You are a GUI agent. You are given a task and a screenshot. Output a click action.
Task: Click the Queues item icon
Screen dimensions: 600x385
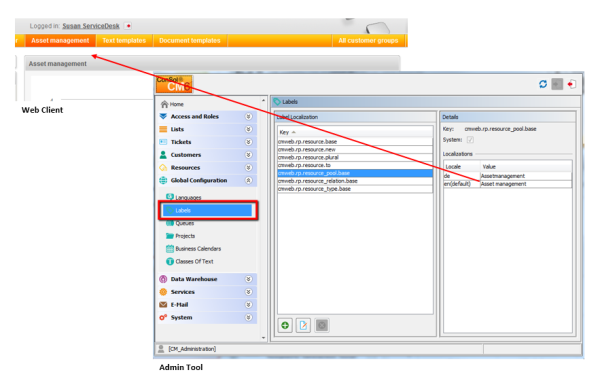(170, 223)
